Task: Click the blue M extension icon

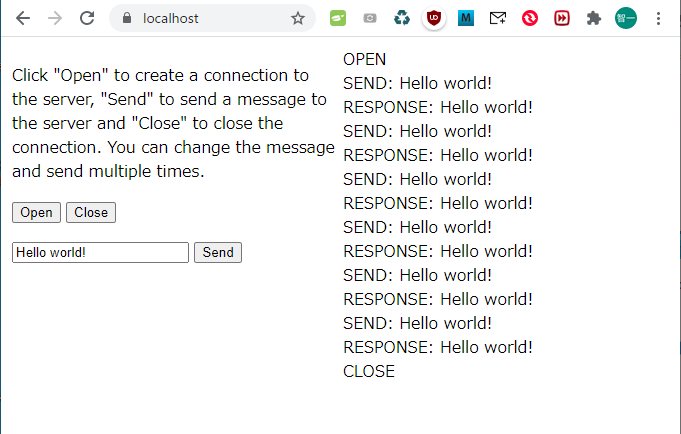Action: tap(466, 18)
